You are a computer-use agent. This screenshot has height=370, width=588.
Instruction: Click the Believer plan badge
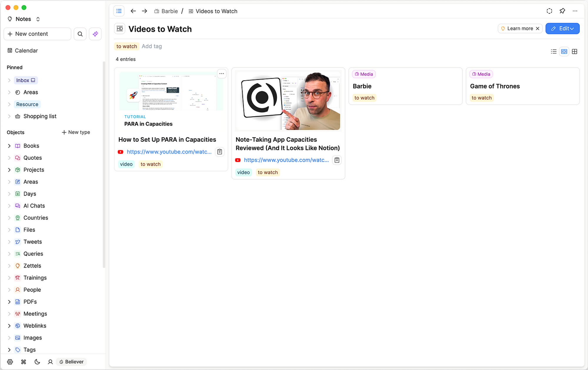(x=71, y=362)
